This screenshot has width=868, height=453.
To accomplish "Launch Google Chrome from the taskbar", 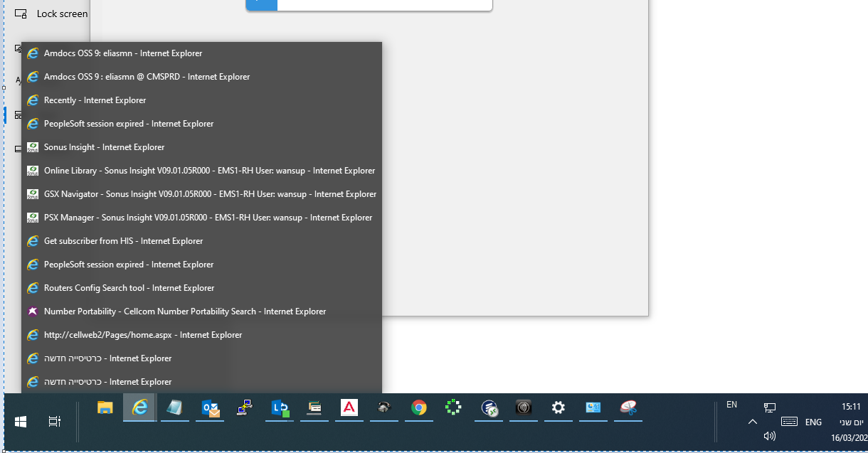I will click(419, 407).
